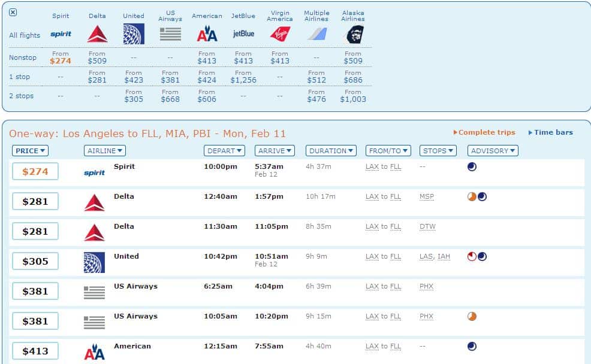Click the American 2 stops From $606 fare
This screenshot has height=364, width=591.
[207, 96]
